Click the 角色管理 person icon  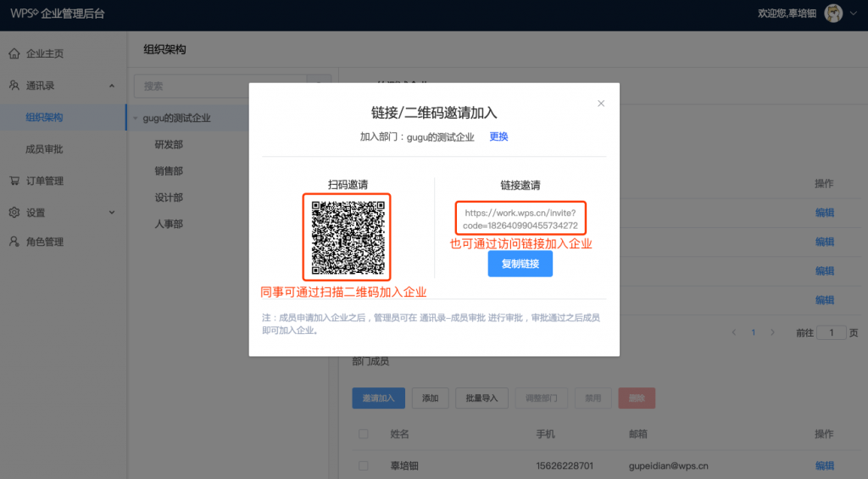(x=14, y=242)
